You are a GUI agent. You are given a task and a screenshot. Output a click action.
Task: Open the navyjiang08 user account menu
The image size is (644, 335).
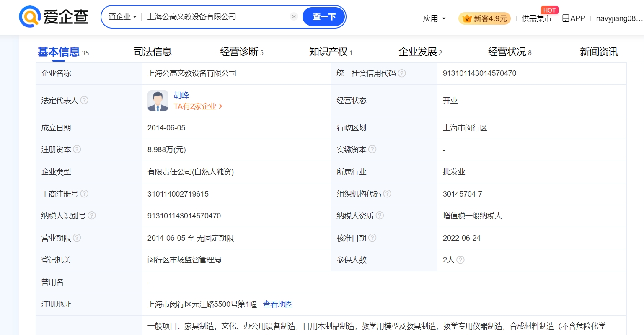[x=619, y=18]
